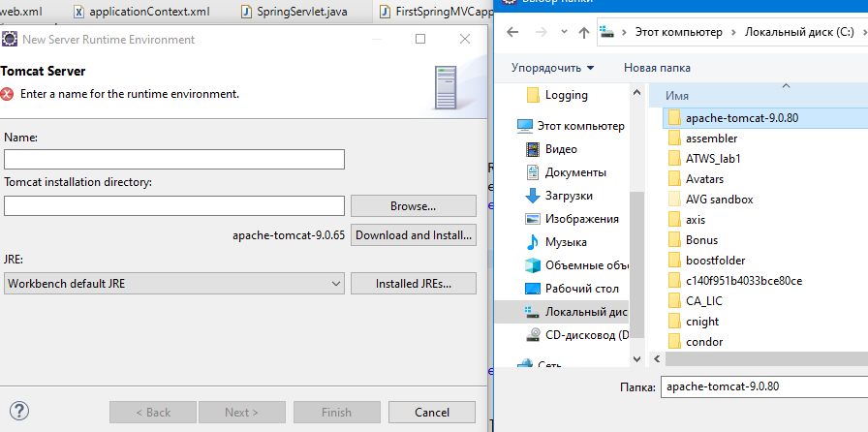Click the Музыка note icon
The width and height of the screenshot is (868, 432).
tap(533, 242)
